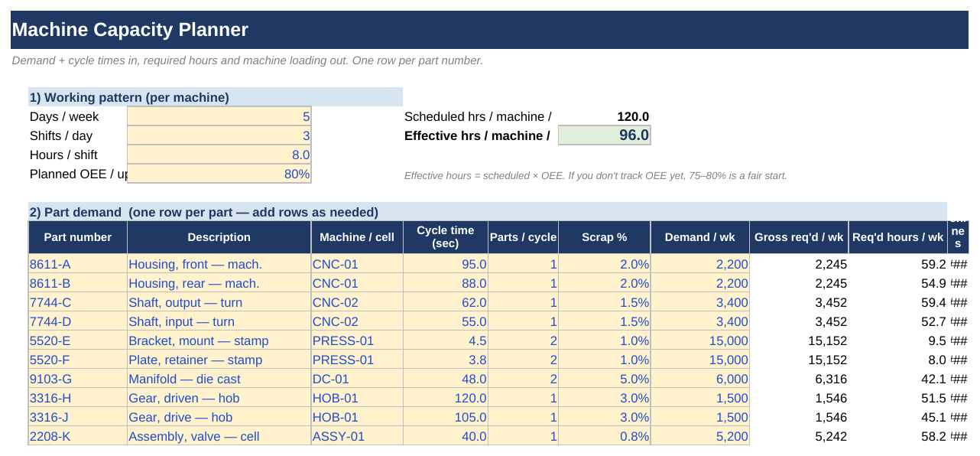Select cycle time 120.0
Viewport: 980px width, 456px height.
tap(446, 398)
